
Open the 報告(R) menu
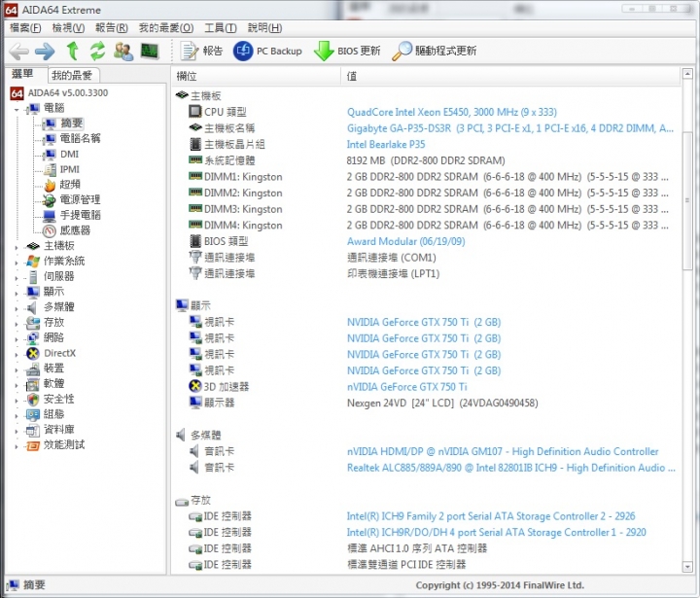point(112,27)
